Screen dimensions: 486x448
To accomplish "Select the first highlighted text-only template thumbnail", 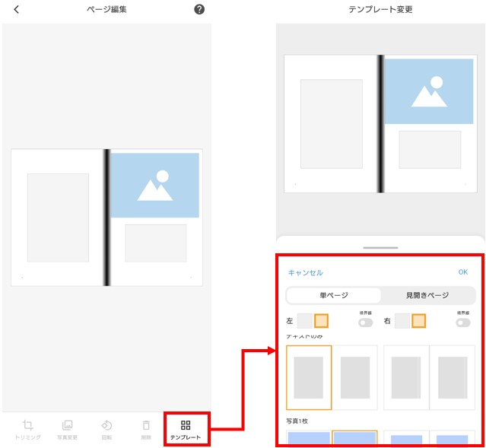I will [309, 377].
